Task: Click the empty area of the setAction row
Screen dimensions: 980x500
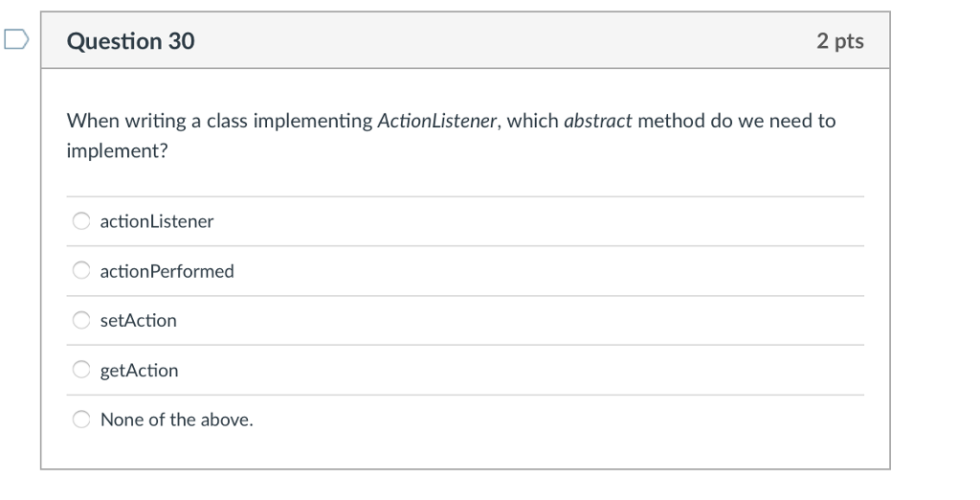Action: [x=520, y=320]
